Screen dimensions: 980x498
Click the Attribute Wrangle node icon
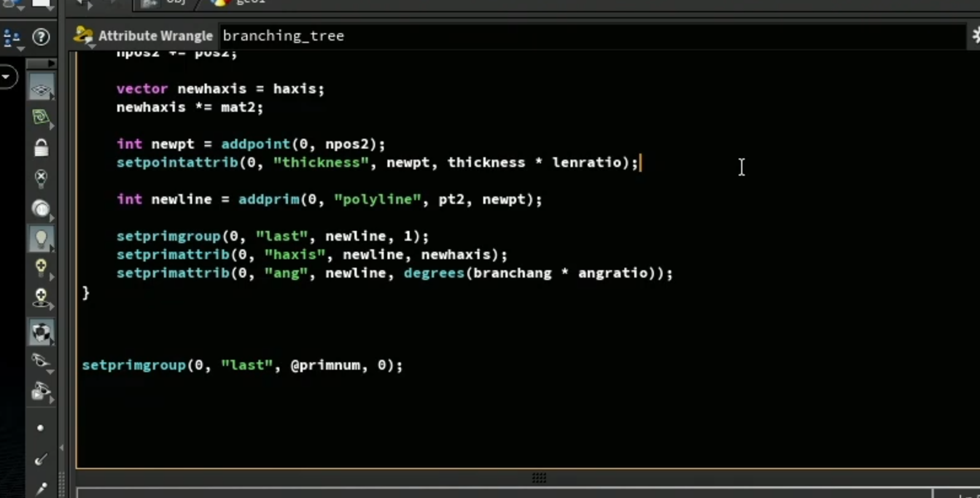click(83, 36)
